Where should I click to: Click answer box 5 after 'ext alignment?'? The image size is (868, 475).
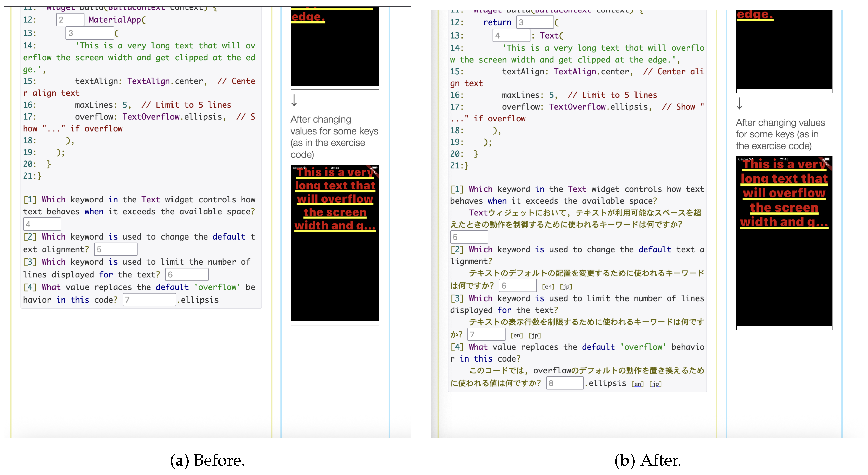(x=116, y=249)
